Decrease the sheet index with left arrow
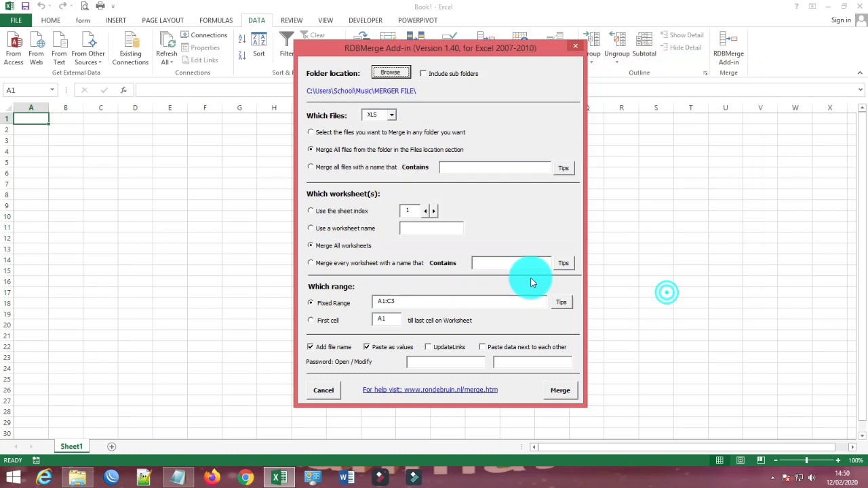Image resolution: width=868 pixels, height=488 pixels. coord(425,211)
